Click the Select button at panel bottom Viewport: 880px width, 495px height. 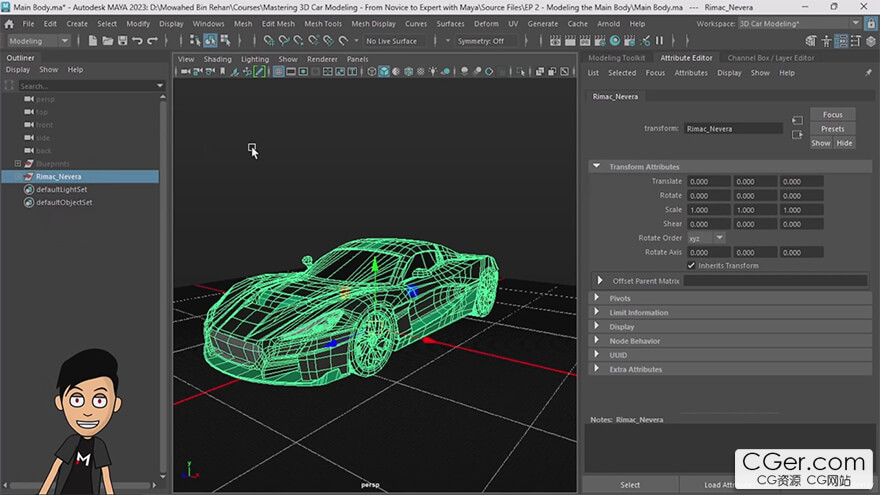(630, 485)
